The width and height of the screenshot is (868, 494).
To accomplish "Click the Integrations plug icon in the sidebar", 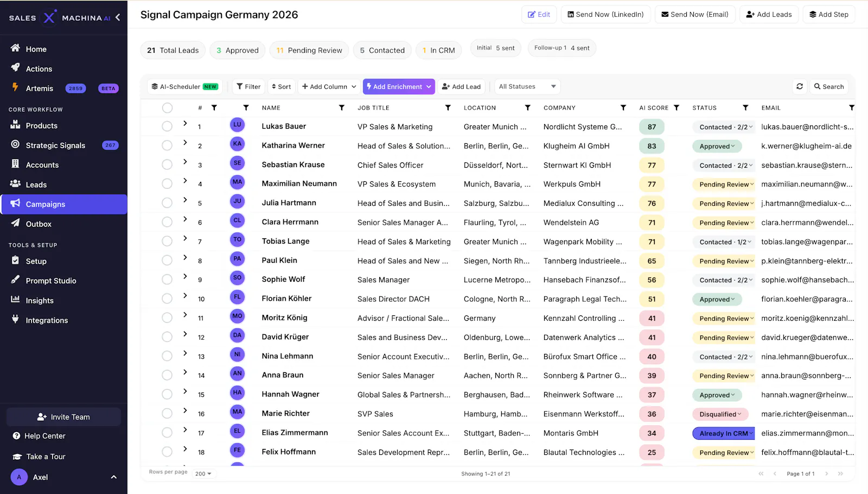I will (15, 319).
